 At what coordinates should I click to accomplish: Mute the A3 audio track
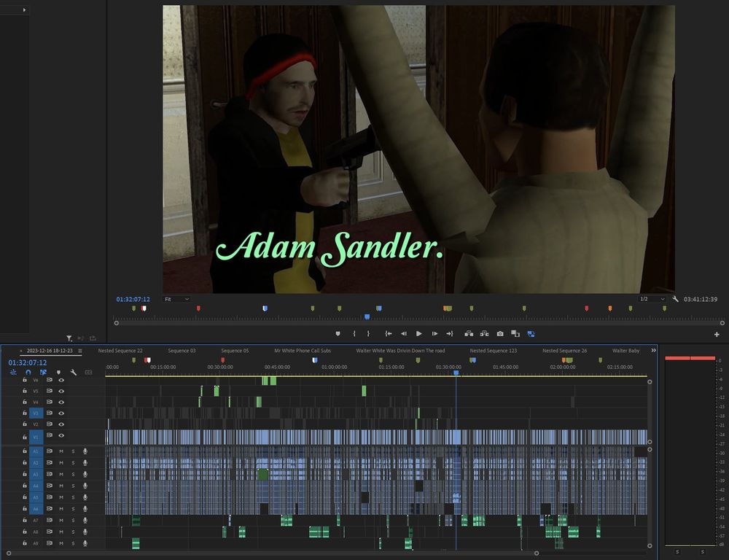[61, 475]
